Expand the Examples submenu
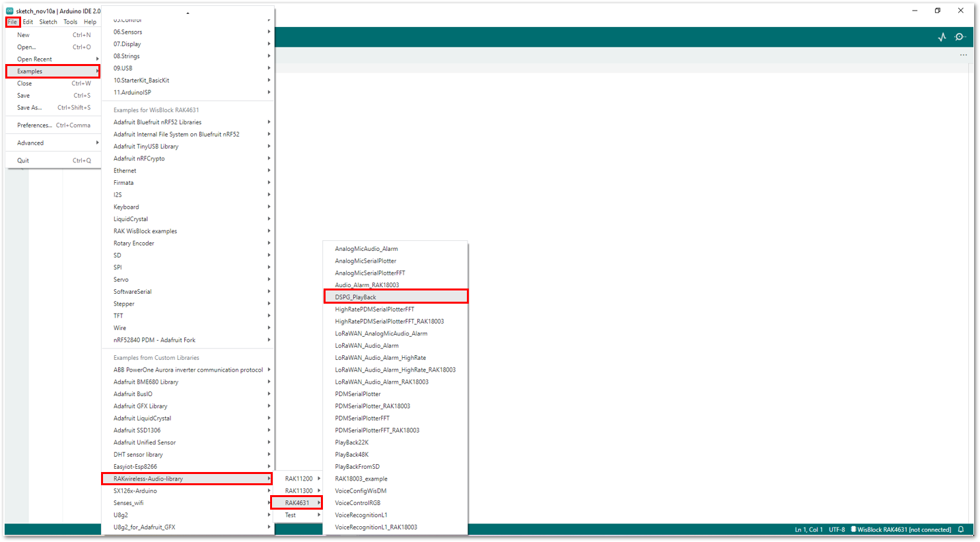This screenshot has width=980, height=542. coord(53,71)
